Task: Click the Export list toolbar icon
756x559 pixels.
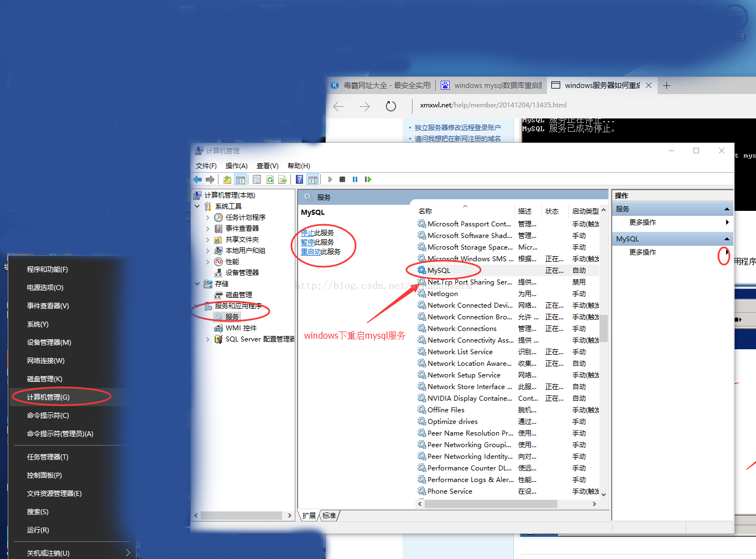Action: [283, 179]
